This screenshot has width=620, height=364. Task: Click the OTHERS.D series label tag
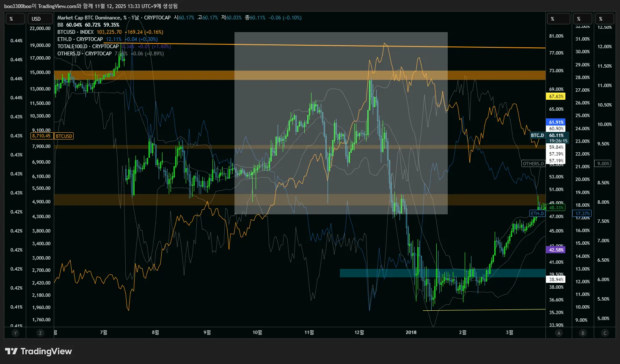pyautogui.click(x=533, y=164)
